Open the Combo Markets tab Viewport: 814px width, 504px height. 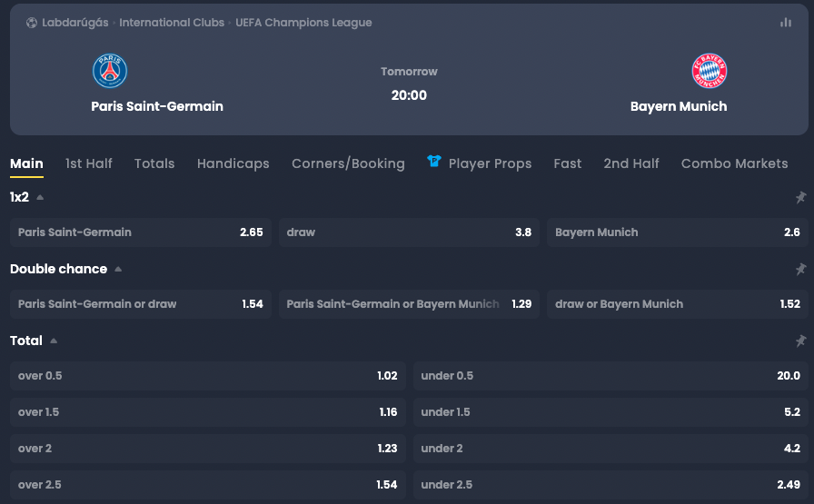coord(734,163)
